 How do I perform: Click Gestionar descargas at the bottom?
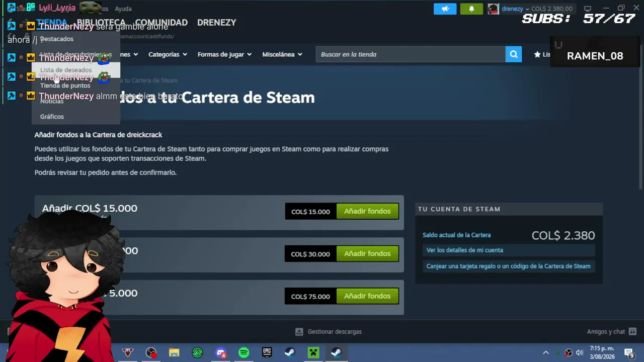pos(335,331)
